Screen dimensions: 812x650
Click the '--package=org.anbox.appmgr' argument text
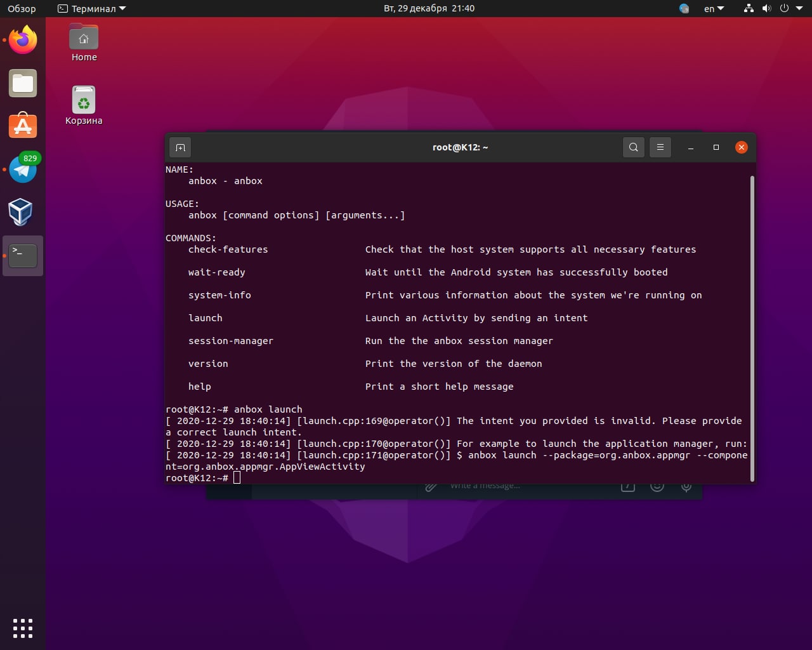click(616, 455)
